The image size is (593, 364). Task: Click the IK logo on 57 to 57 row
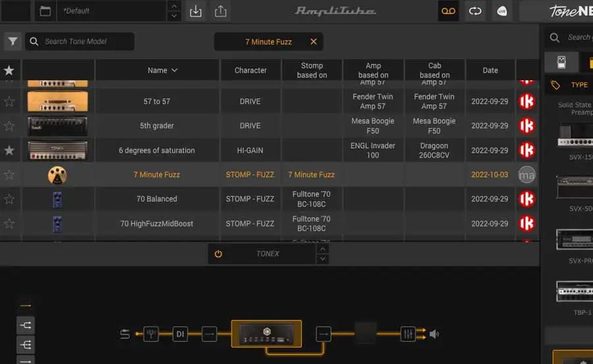pyautogui.click(x=526, y=101)
